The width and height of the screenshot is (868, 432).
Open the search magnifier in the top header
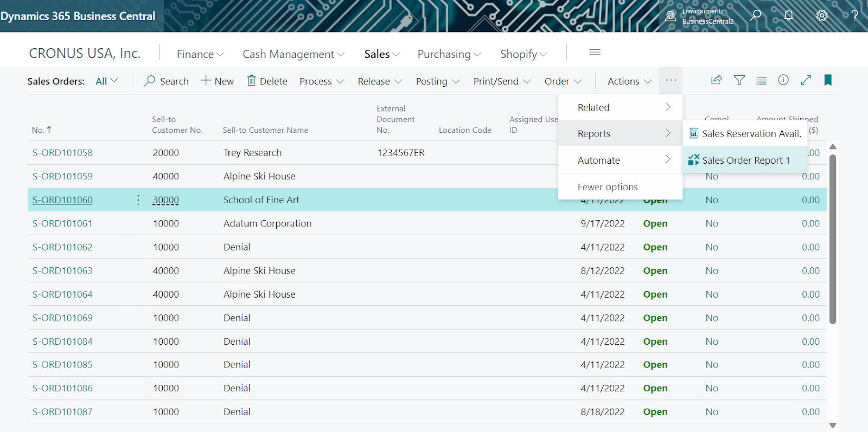click(755, 15)
